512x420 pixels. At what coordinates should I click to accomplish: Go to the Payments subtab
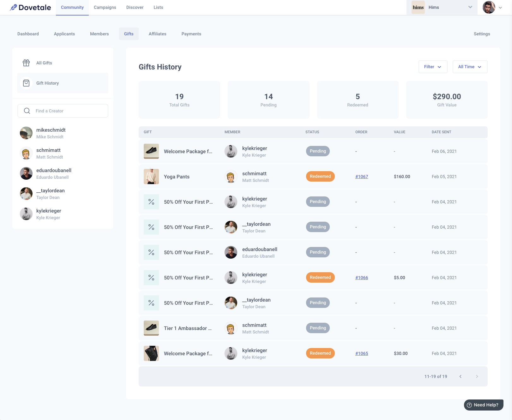click(x=191, y=34)
